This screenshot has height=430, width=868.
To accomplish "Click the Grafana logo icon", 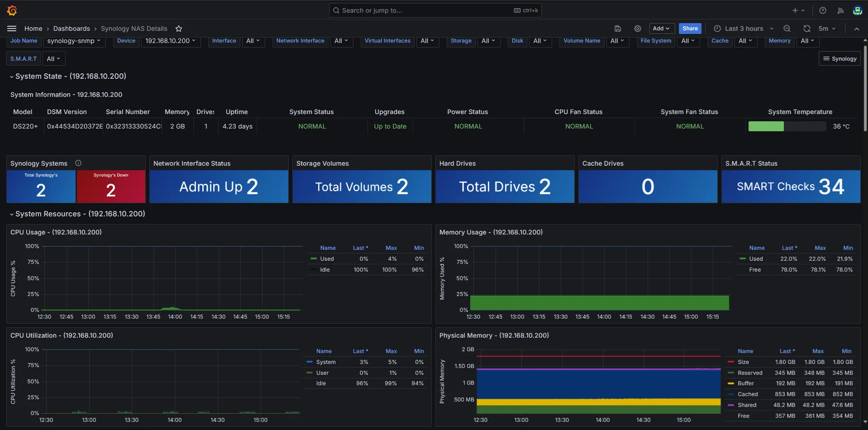I will click(x=12, y=10).
